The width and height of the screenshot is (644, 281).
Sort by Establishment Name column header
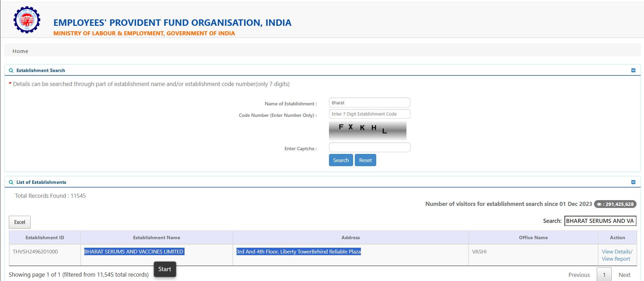tap(157, 238)
